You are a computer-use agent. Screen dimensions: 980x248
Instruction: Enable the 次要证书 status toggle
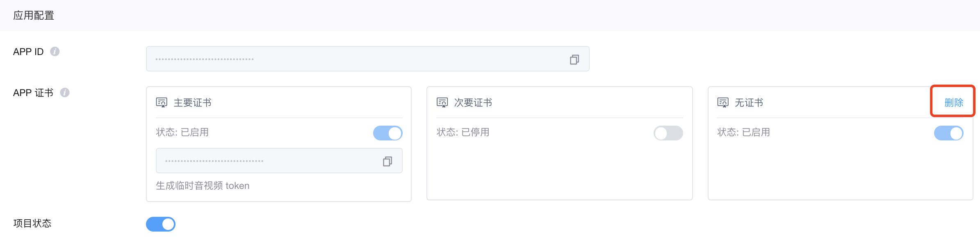click(x=668, y=133)
